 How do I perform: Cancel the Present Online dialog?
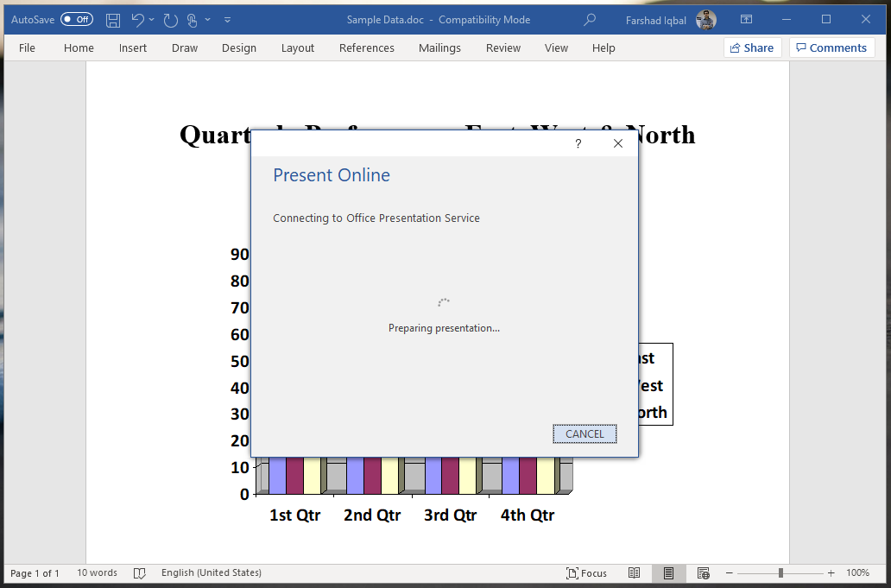coord(585,433)
